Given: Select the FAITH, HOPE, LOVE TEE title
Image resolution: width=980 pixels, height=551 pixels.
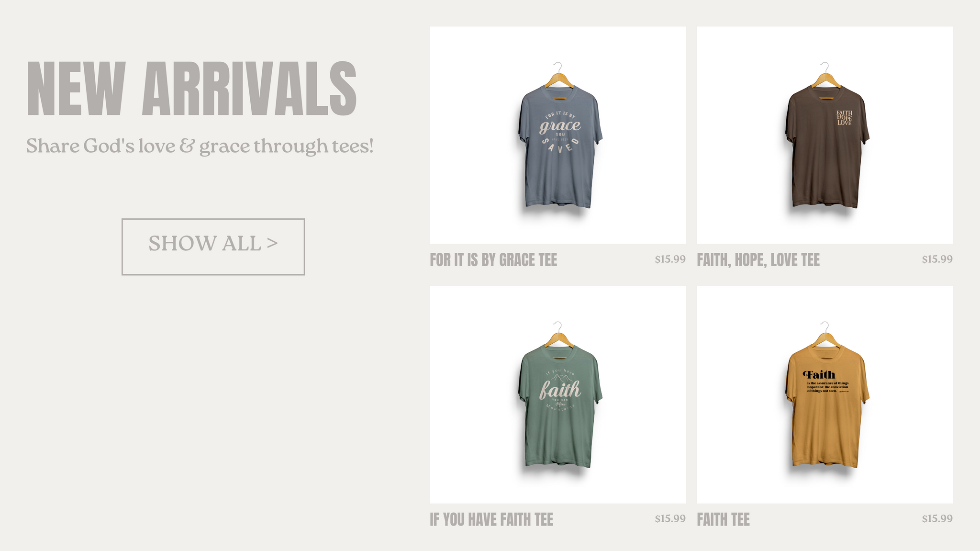Looking at the screenshot, I should coord(758,260).
